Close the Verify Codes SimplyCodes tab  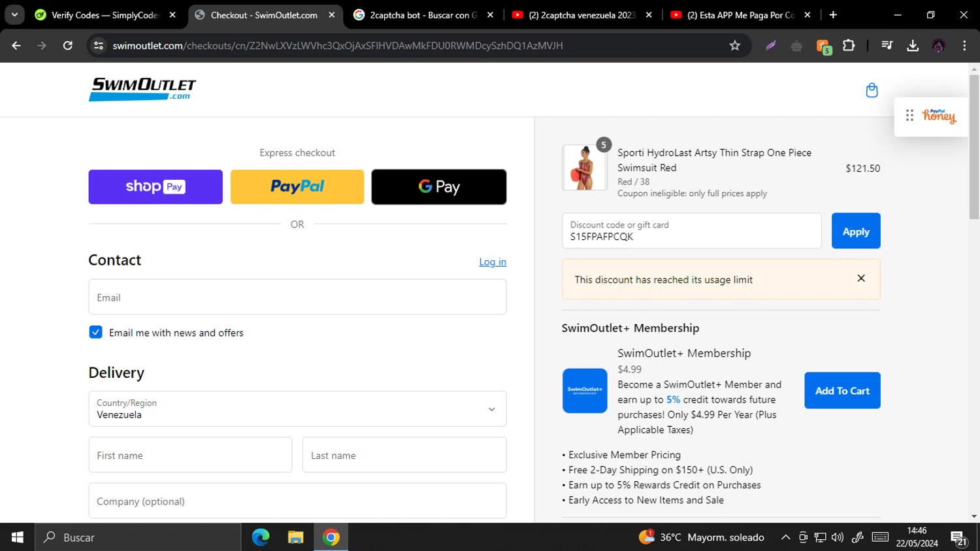click(x=172, y=14)
